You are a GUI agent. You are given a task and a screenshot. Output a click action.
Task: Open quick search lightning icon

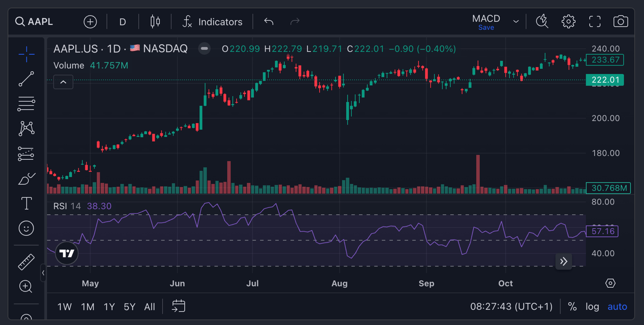pos(542,21)
